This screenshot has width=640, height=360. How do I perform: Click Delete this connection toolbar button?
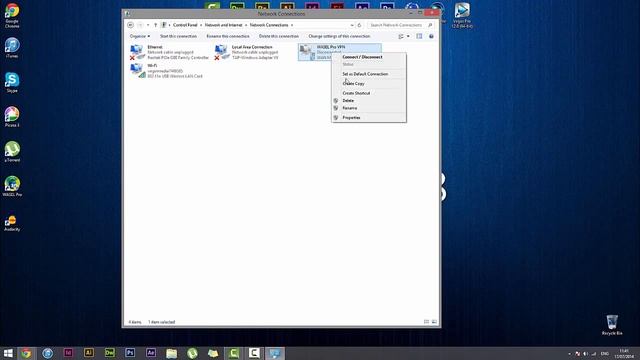[279, 36]
